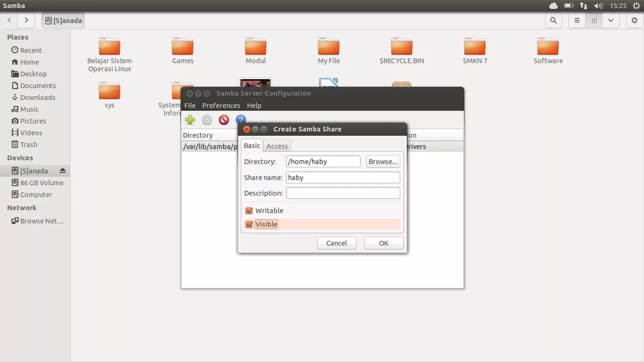Confirm share creation with OK
Image resolution: width=644 pixels, height=362 pixels.
pyautogui.click(x=384, y=243)
